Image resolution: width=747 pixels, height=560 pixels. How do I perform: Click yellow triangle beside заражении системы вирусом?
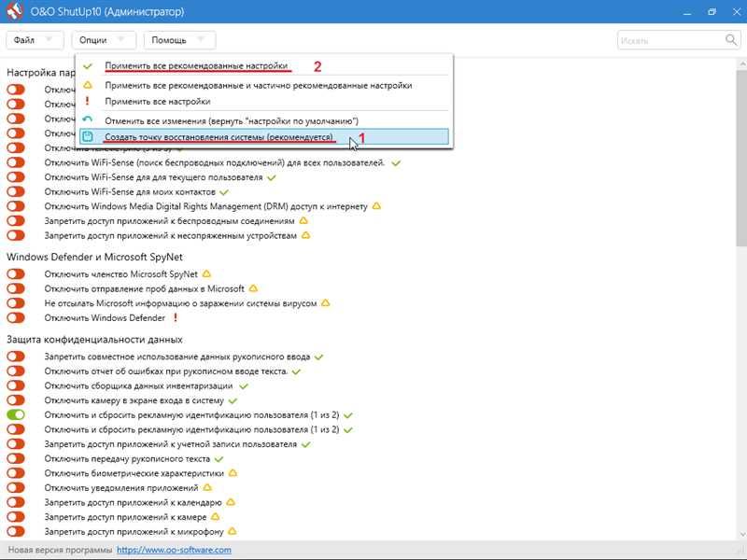pyautogui.click(x=325, y=302)
